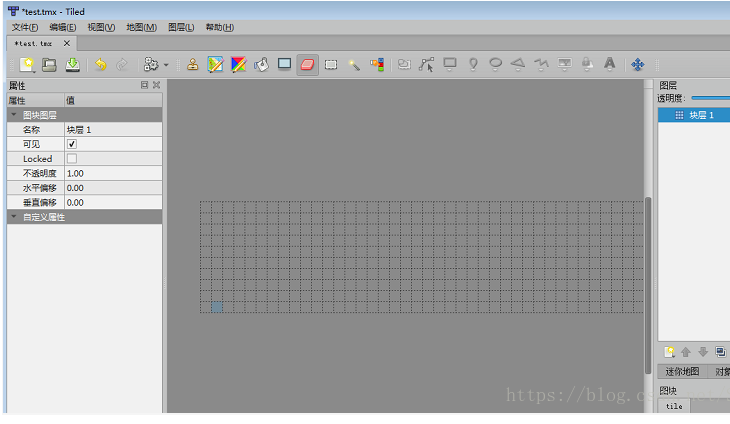Select the Rectangular Select tool

331,65
